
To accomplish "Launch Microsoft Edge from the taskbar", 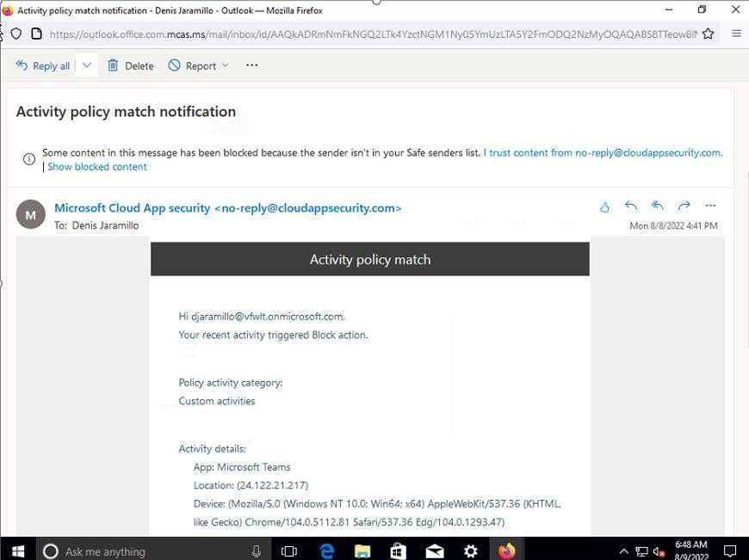I will [x=327, y=551].
